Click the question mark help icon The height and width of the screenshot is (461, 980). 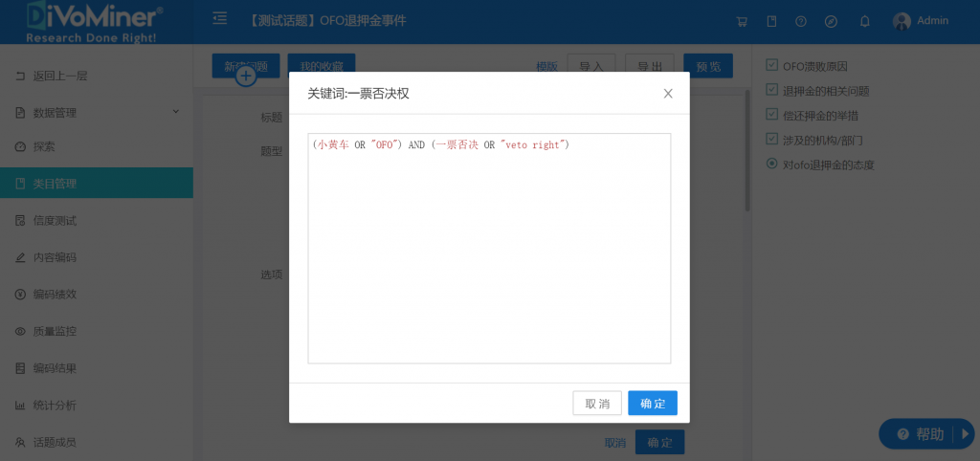coord(801,21)
